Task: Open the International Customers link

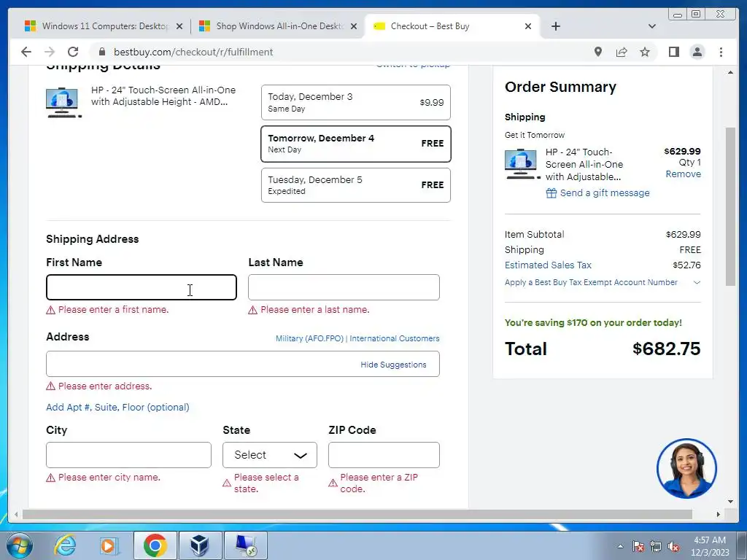Action: [395, 338]
